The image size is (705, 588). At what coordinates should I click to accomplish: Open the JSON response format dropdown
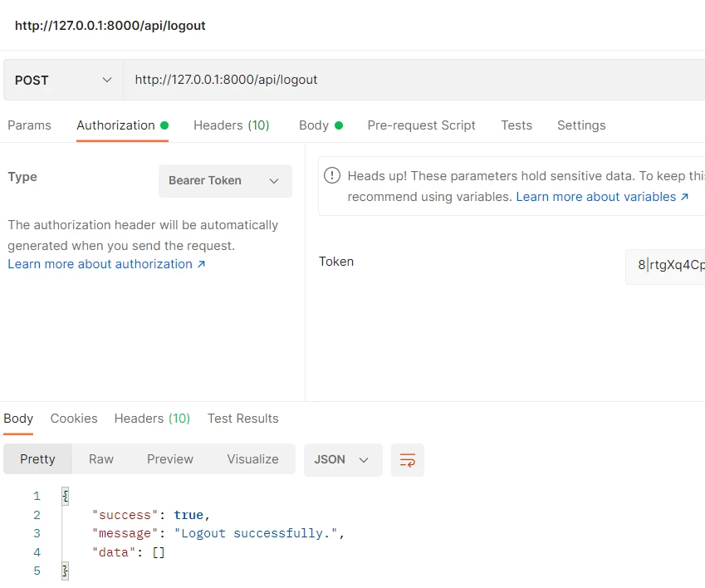click(342, 458)
